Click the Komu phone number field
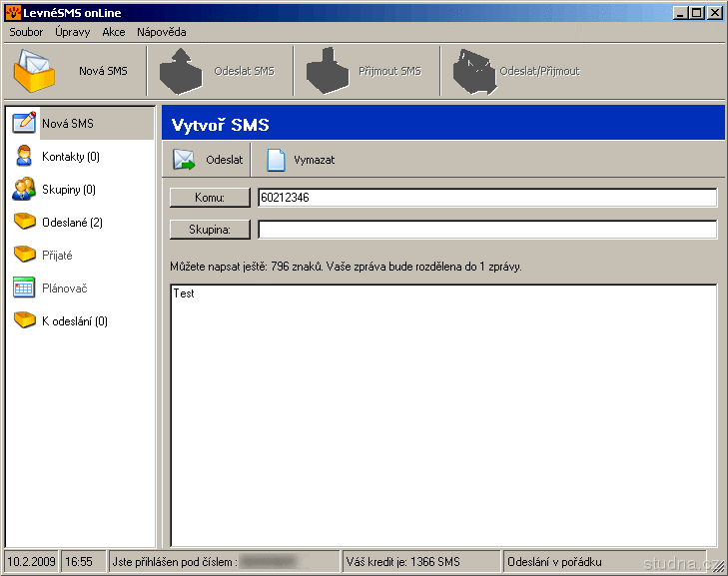 coord(486,198)
